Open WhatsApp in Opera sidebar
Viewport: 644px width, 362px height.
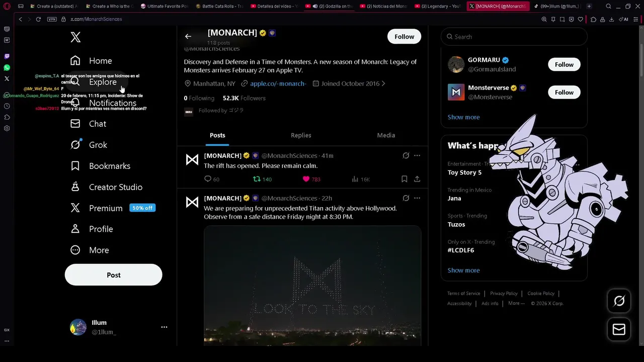pyautogui.click(x=7, y=67)
